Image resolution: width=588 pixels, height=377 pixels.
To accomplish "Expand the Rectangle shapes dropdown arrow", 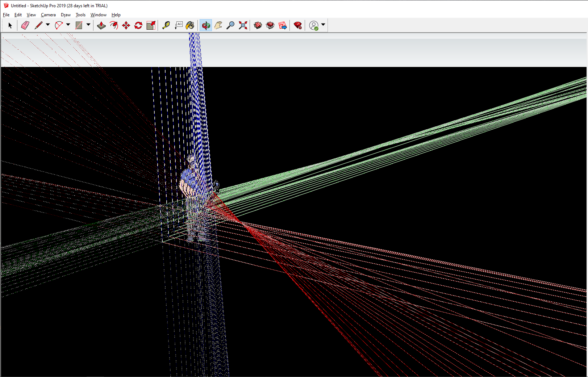I will [x=88, y=25].
